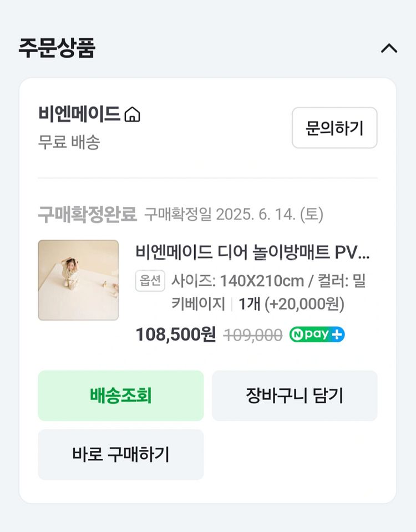Click the 비엔메이드 store name
Screen dimensions: 416x532
click(x=79, y=114)
